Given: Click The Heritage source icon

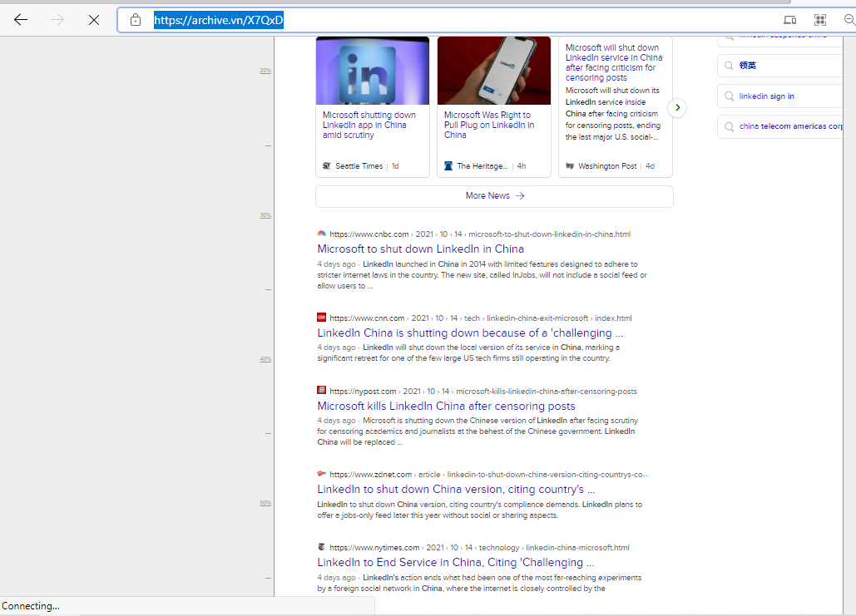Looking at the screenshot, I should pos(448,166).
